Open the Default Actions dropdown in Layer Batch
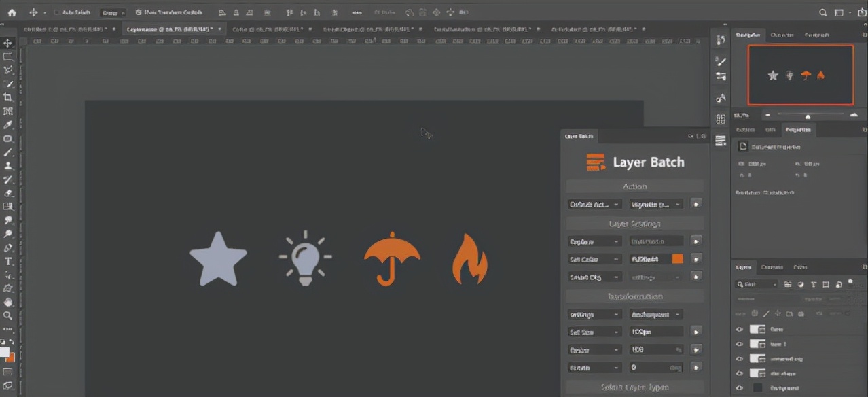Image resolution: width=868 pixels, height=397 pixels. pyautogui.click(x=594, y=204)
